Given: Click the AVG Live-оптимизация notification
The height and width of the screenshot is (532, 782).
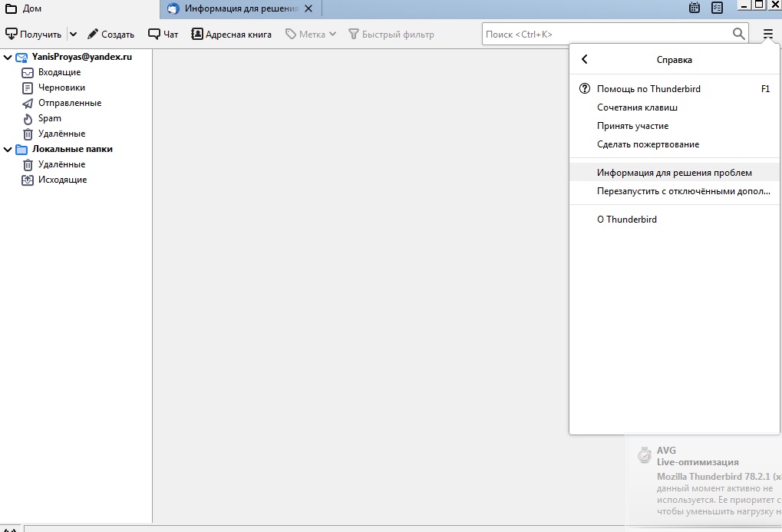Looking at the screenshot, I should click(x=703, y=481).
